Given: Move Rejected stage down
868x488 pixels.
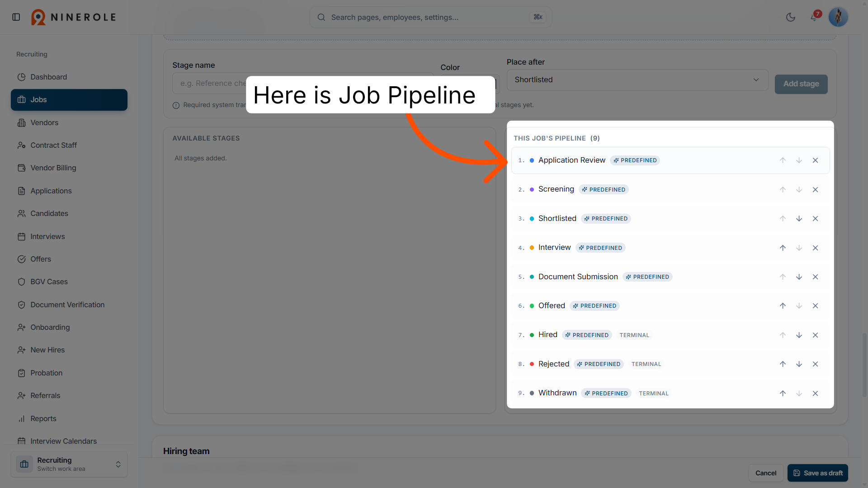Looking at the screenshot, I should click(799, 364).
